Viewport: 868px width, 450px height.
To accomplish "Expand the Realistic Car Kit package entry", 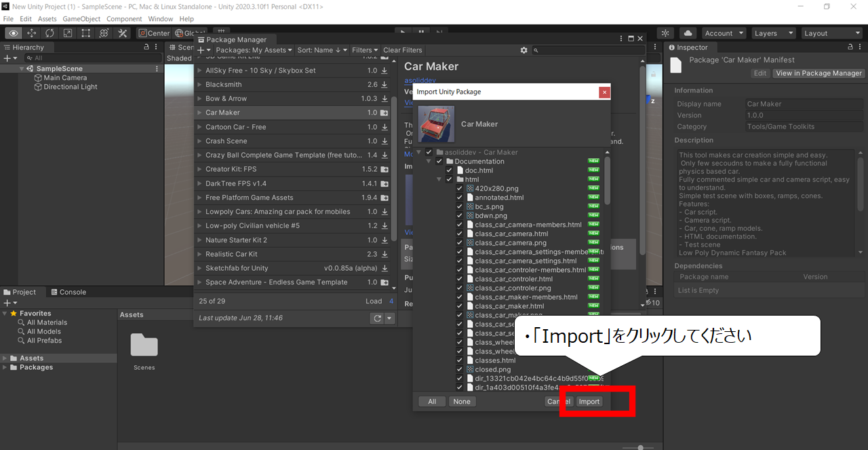I will [x=199, y=255].
